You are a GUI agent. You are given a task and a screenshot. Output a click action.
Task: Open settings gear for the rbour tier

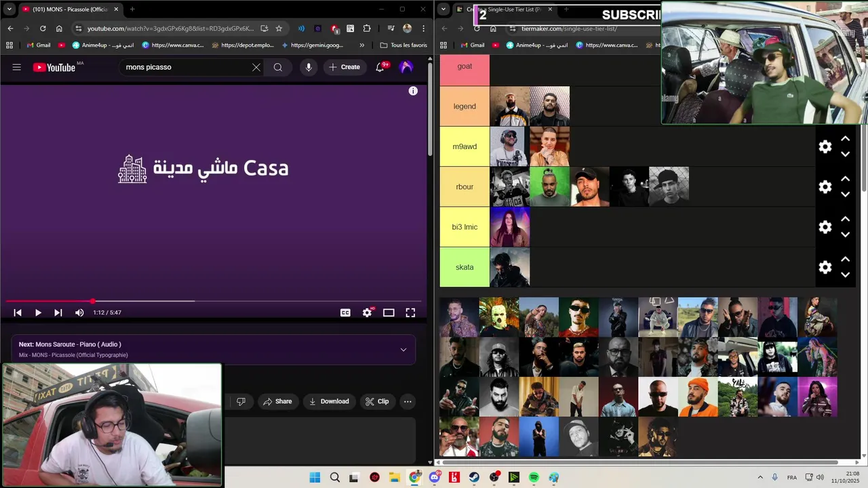[825, 187]
